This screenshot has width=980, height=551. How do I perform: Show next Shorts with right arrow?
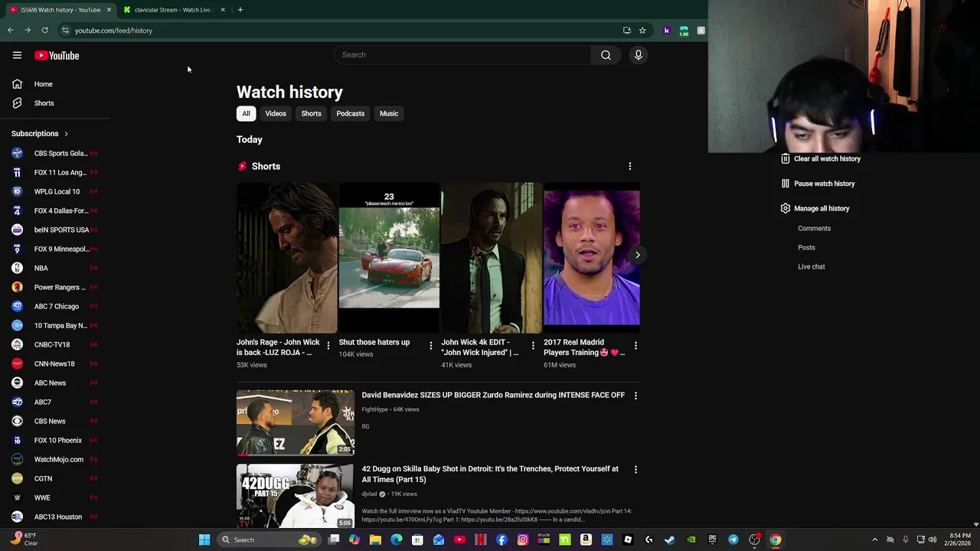tap(637, 255)
